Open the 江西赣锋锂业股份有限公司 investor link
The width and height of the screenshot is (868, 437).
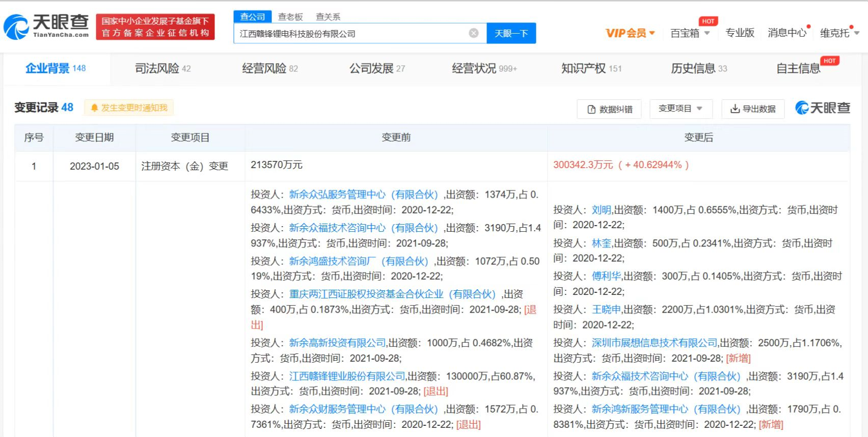click(x=347, y=376)
